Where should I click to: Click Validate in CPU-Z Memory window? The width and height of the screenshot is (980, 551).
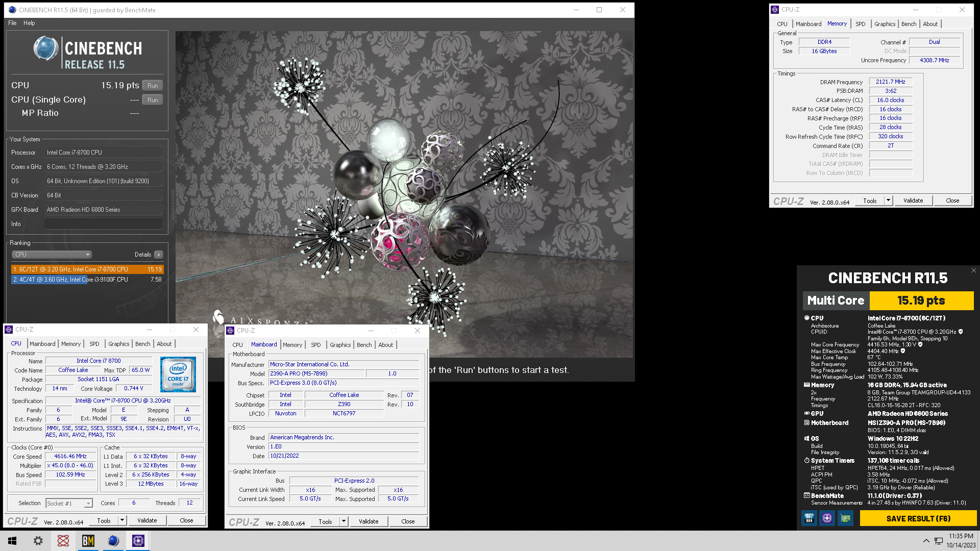coord(913,201)
